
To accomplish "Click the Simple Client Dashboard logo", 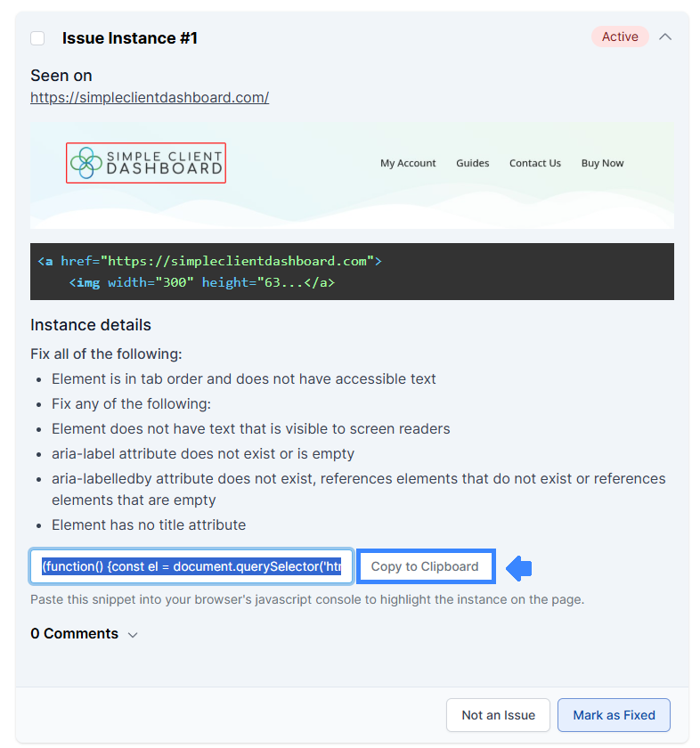I will pyautogui.click(x=146, y=163).
